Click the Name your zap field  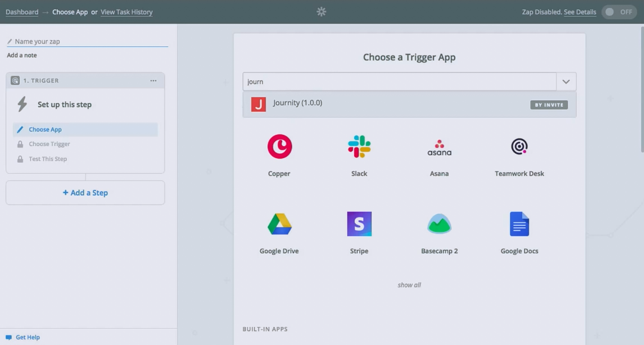[87, 41]
